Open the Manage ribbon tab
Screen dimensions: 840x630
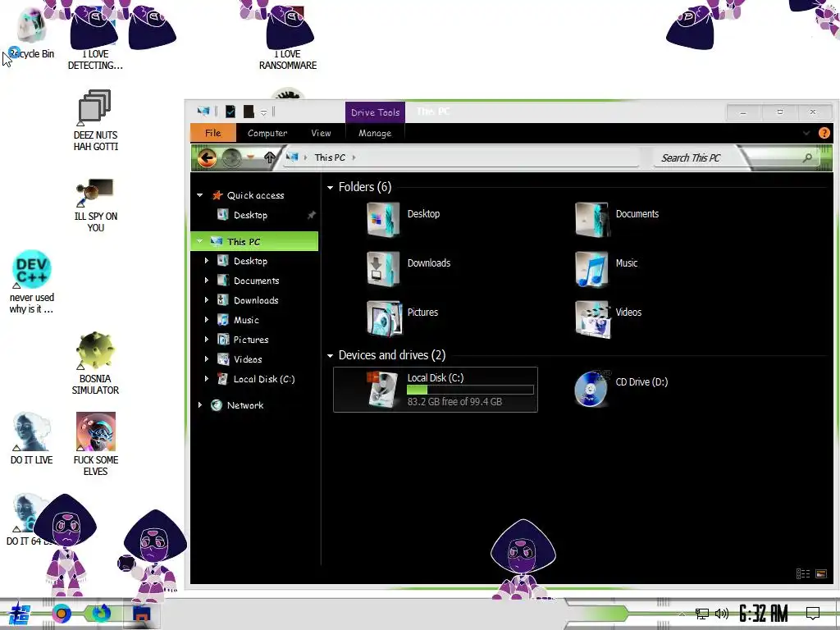[x=375, y=133]
